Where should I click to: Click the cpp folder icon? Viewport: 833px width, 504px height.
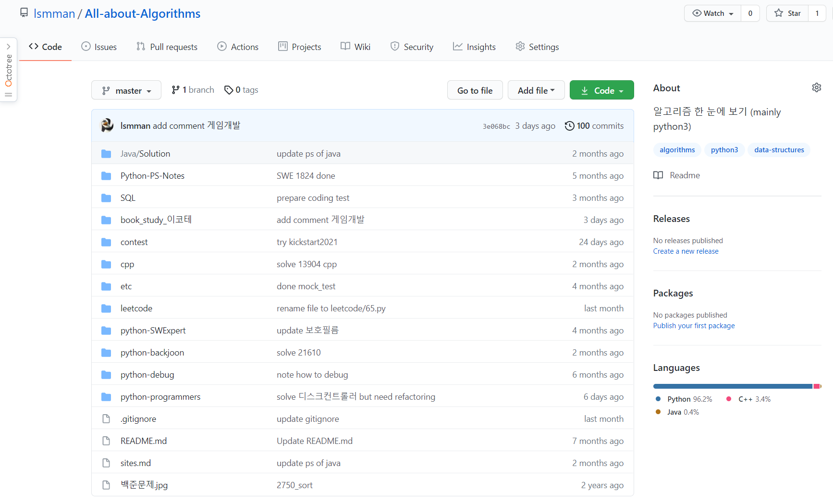tap(106, 264)
